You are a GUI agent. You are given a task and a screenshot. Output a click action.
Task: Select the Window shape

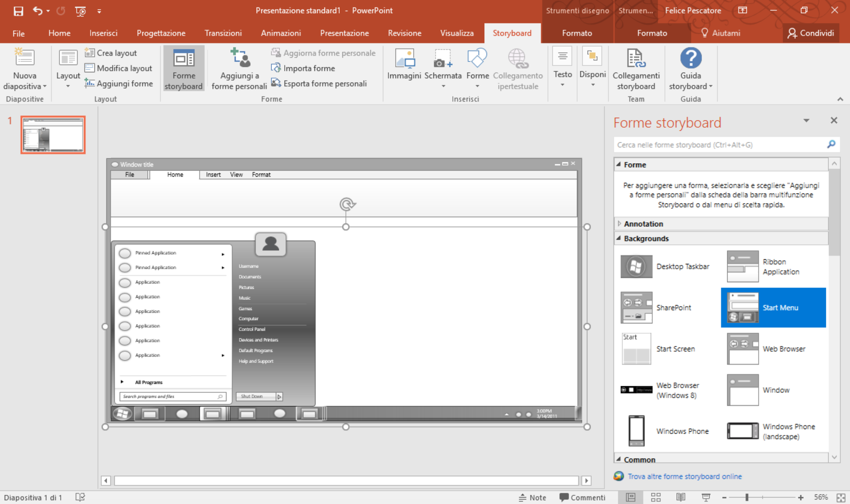tap(773, 390)
